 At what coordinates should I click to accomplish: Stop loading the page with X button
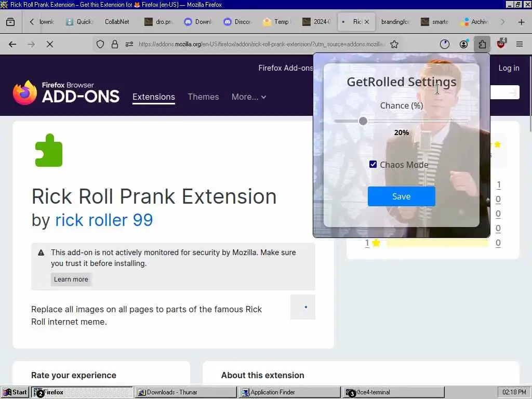[x=50, y=45]
